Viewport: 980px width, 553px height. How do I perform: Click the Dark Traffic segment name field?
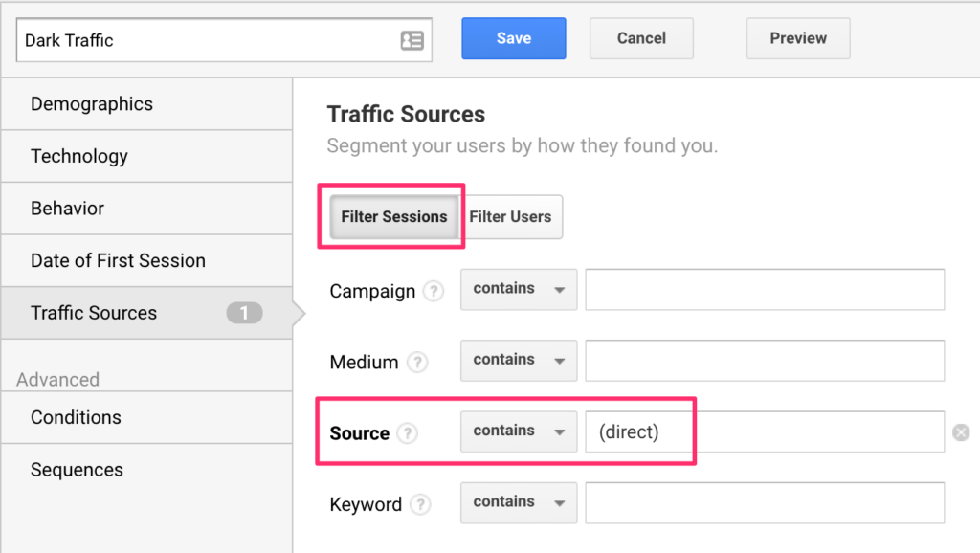point(224,40)
